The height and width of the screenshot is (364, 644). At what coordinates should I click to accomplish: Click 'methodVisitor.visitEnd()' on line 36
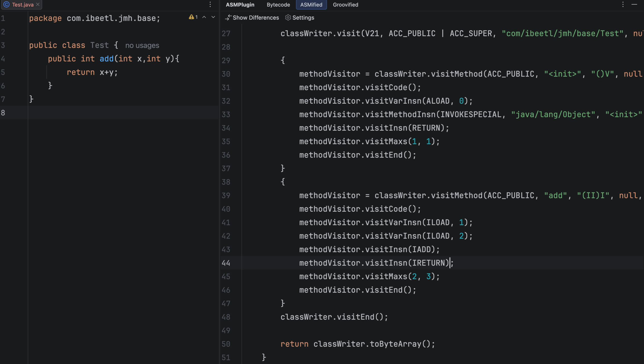point(355,155)
